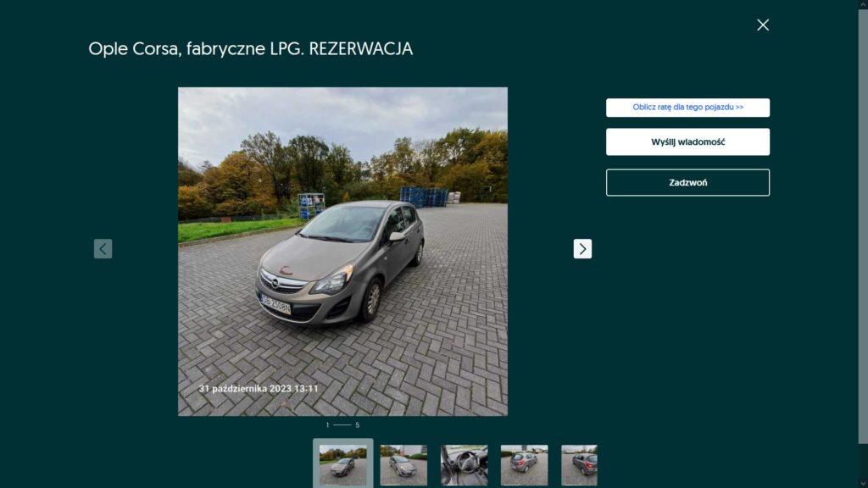Click the scrollbar up arrow

pos(863,4)
